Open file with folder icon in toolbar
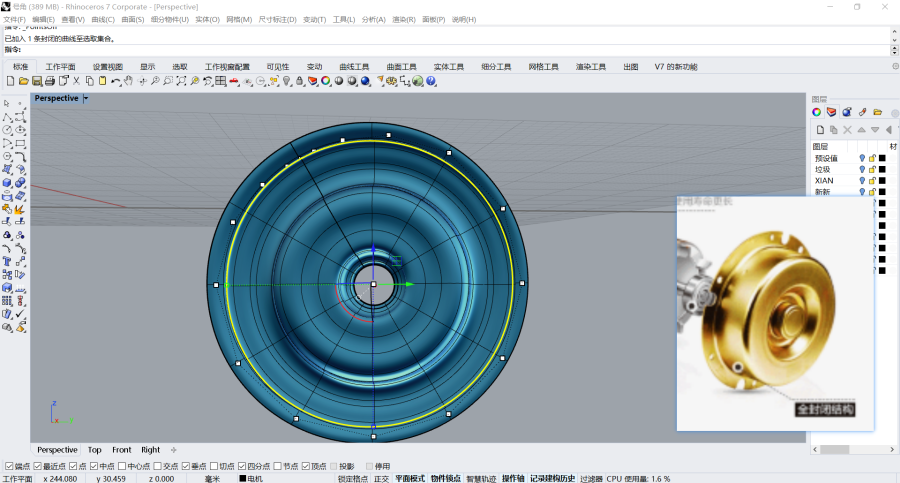 (x=24, y=81)
